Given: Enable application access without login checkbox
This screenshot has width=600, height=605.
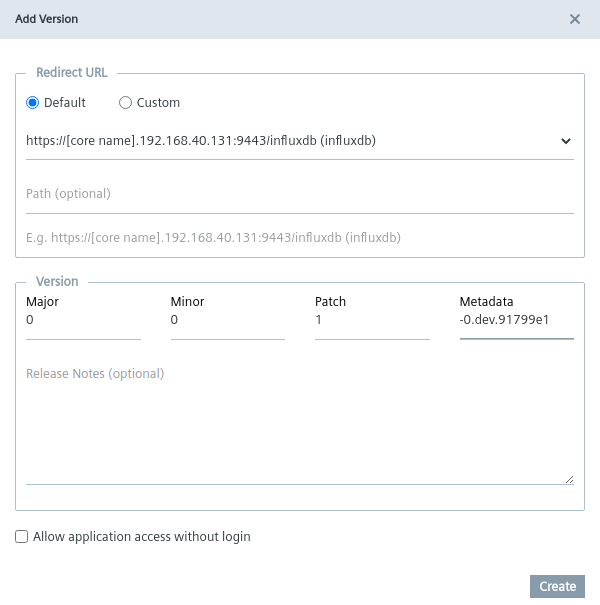Looking at the screenshot, I should (x=22, y=537).
